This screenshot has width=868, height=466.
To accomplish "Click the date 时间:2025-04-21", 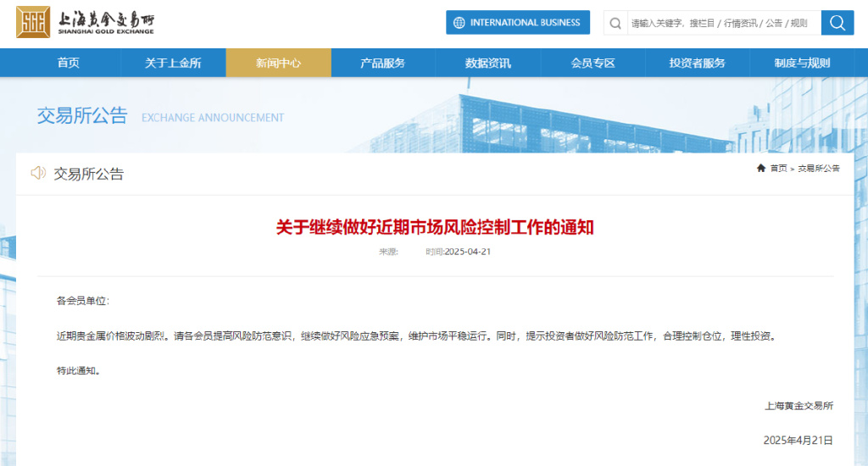I will click(459, 252).
